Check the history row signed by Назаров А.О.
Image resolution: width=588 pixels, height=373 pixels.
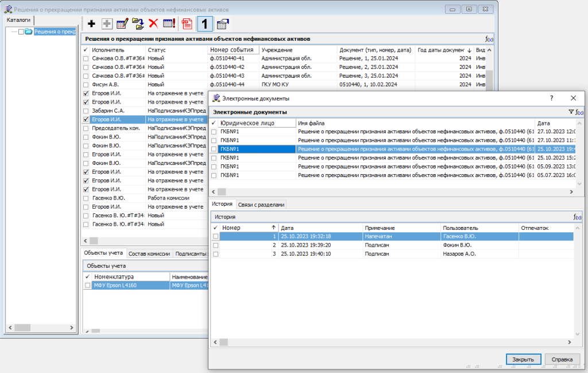(216, 254)
